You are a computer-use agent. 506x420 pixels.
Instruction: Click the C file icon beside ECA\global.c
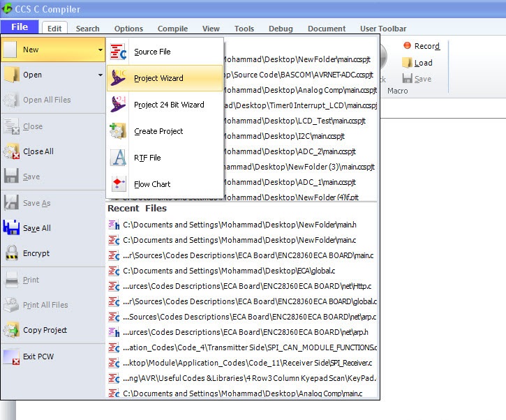click(114, 271)
